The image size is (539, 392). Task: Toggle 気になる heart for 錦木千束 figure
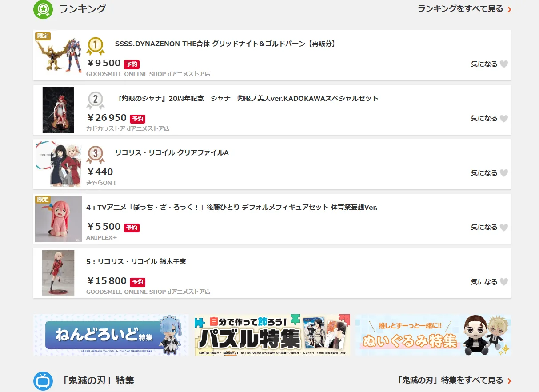pyautogui.click(x=503, y=282)
